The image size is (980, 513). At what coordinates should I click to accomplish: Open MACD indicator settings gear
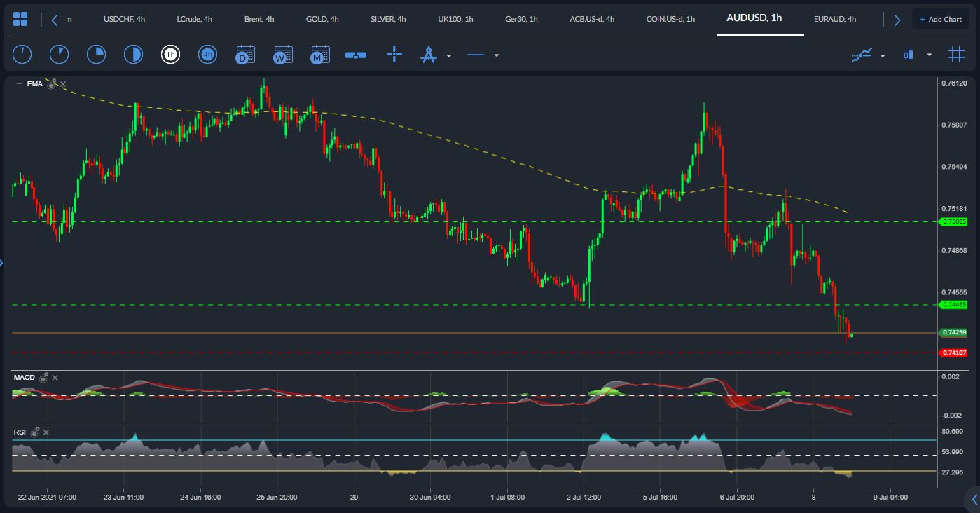point(43,378)
